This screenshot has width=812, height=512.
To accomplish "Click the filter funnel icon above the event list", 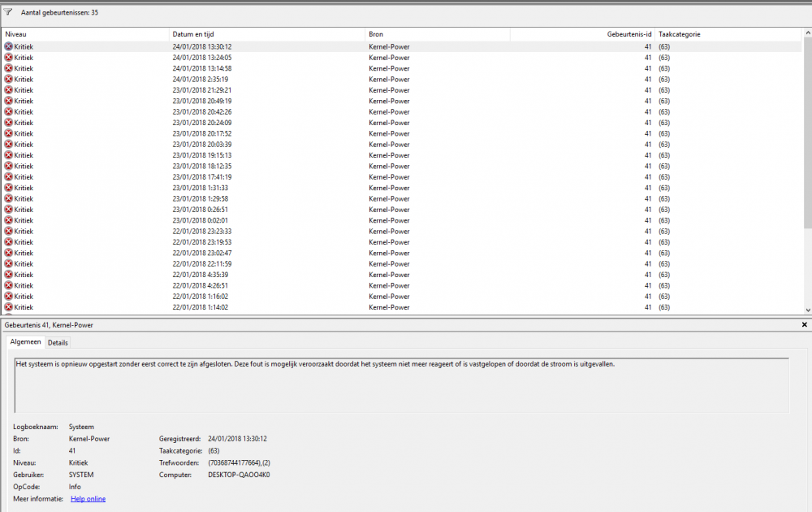I will pyautogui.click(x=9, y=12).
